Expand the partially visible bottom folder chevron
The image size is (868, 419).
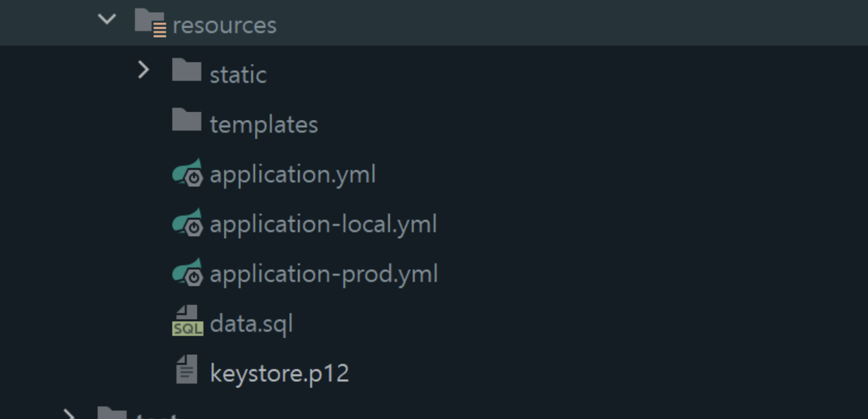(x=69, y=414)
